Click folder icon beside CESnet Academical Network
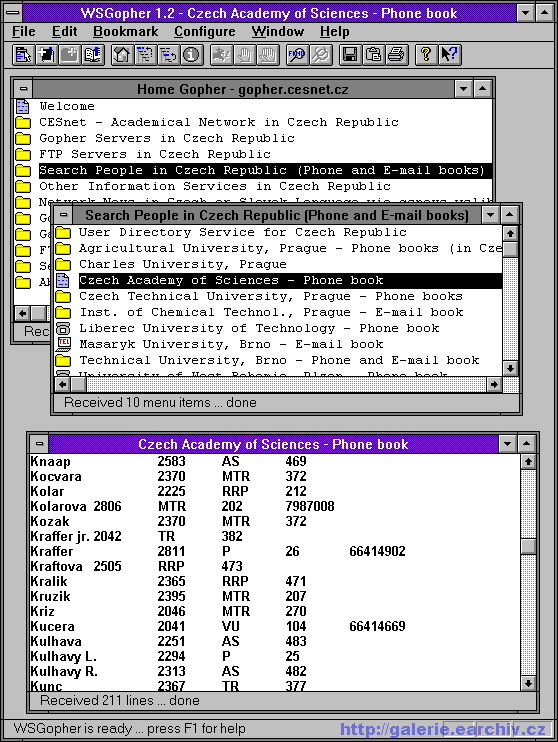 (x=23, y=123)
